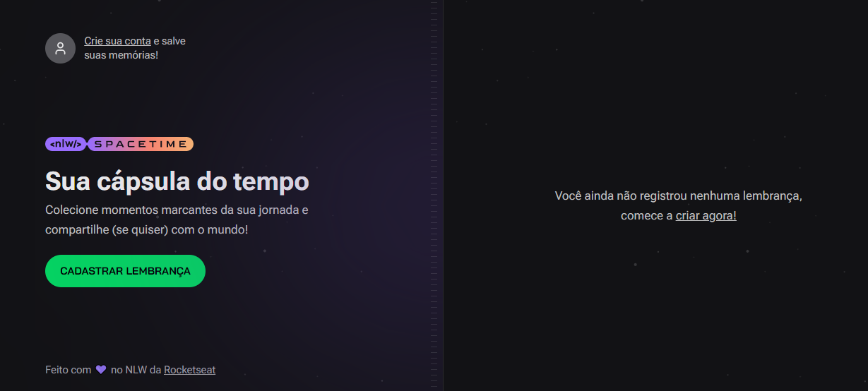Click the 'comece a' text before link
This screenshot has width=868, height=391.
click(x=646, y=215)
